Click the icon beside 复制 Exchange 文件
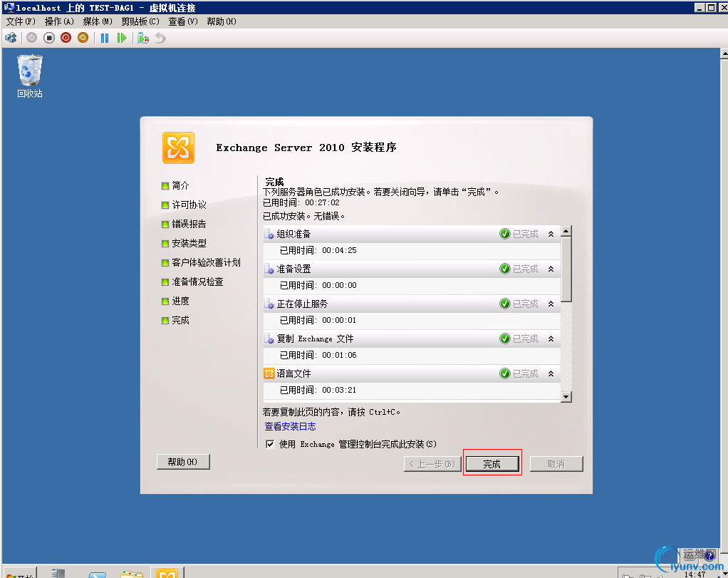Screen dimensions: 728x578 269,339
